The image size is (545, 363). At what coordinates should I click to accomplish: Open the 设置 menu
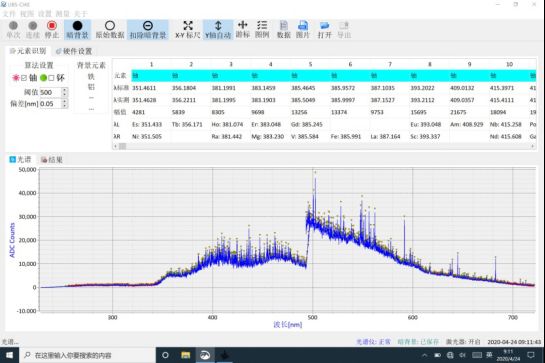click(45, 14)
